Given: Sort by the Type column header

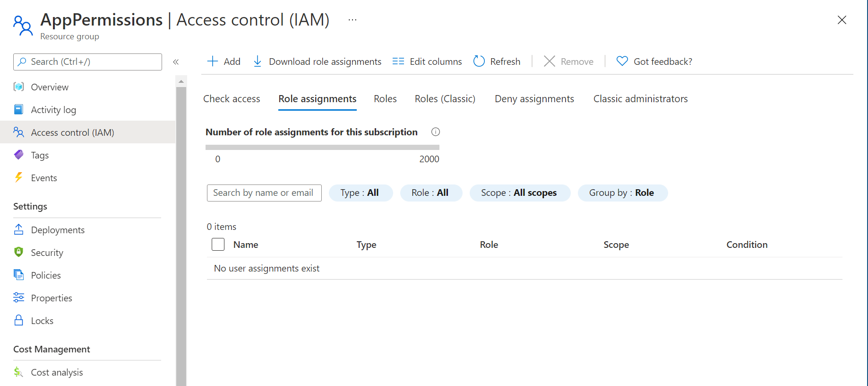Looking at the screenshot, I should click(366, 244).
